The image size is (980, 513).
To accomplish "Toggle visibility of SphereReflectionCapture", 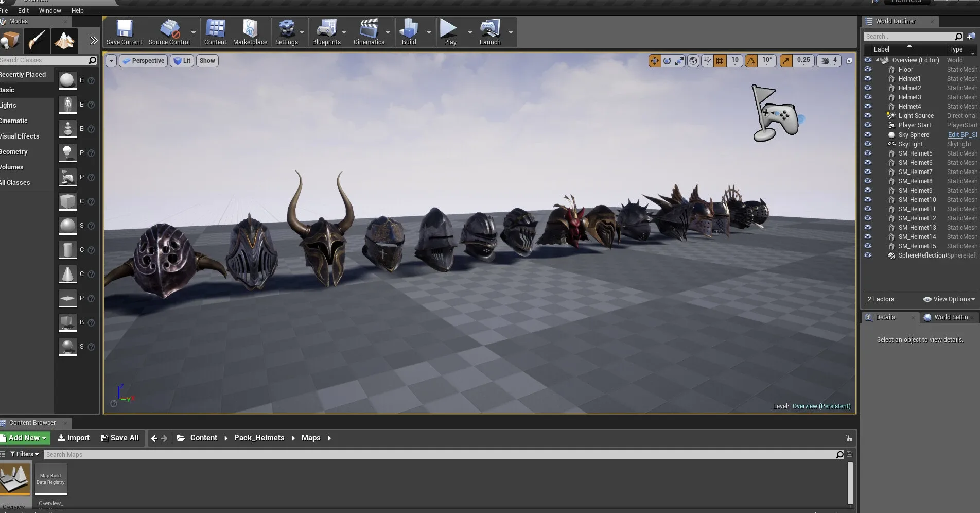I will pyautogui.click(x=868, y=255).
